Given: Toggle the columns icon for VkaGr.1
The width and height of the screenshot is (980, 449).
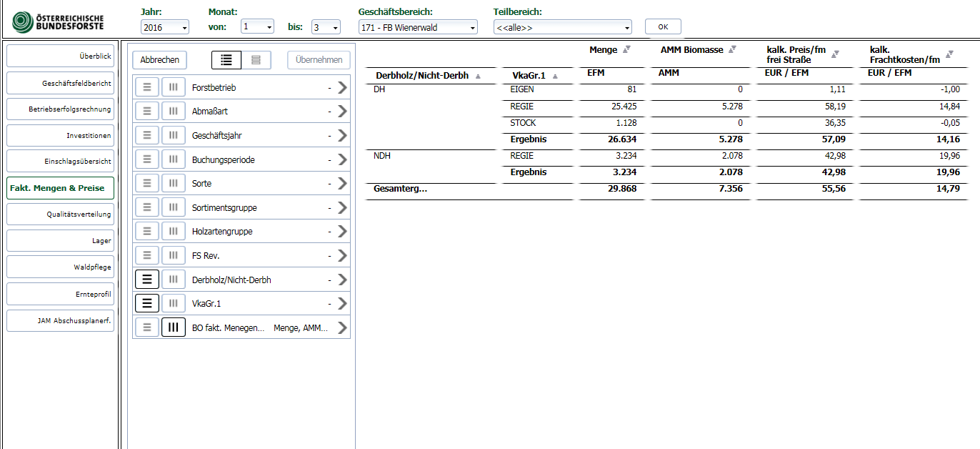Looking at the screenshot, I should pos(174,303).
